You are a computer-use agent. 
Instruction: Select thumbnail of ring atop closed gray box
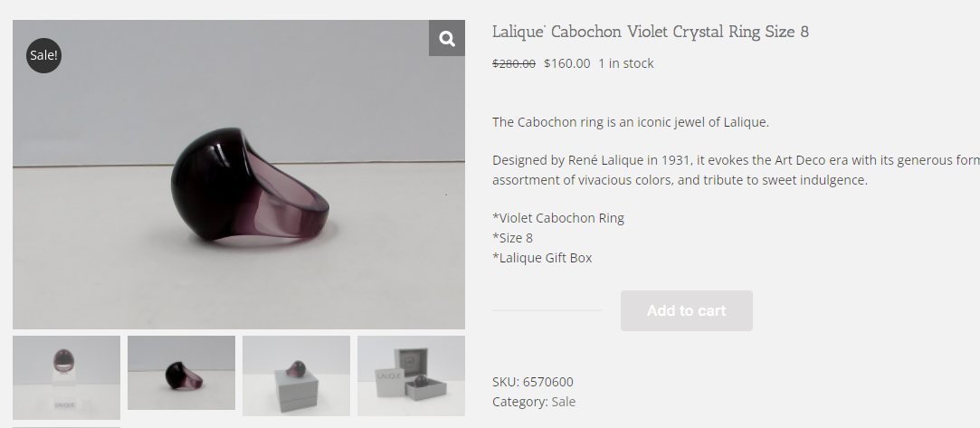click(296, 376)
